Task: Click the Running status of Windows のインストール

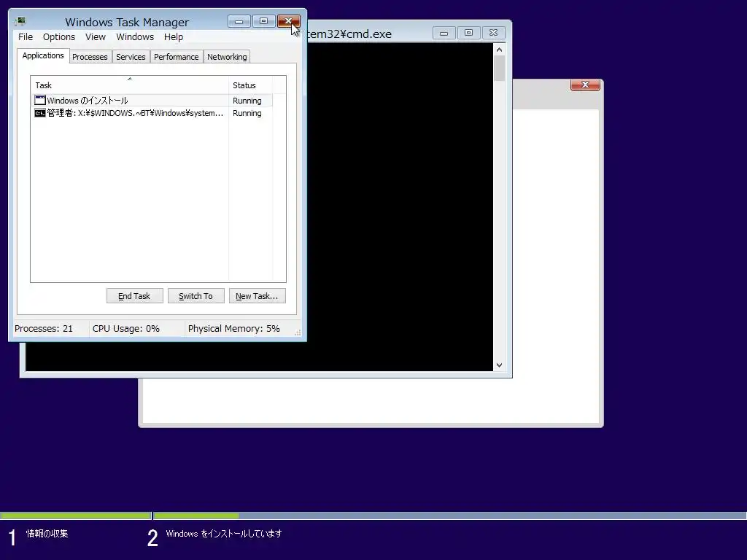Action: pyautogui.click(x=247, y=101)
